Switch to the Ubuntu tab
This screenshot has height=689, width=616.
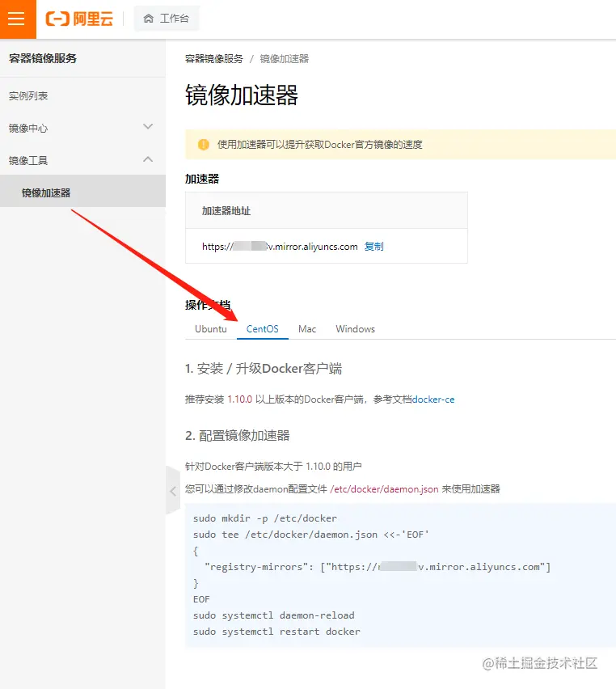(211, 328)
